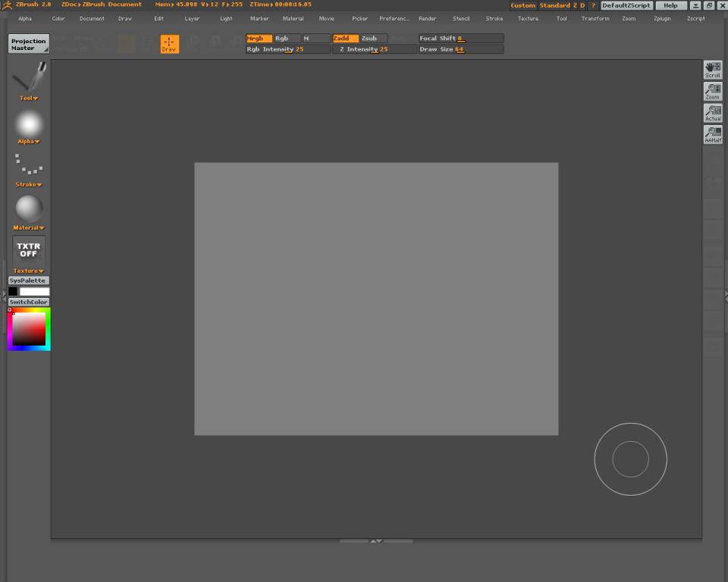Activate the Draw mode icon

click(169, 44)
